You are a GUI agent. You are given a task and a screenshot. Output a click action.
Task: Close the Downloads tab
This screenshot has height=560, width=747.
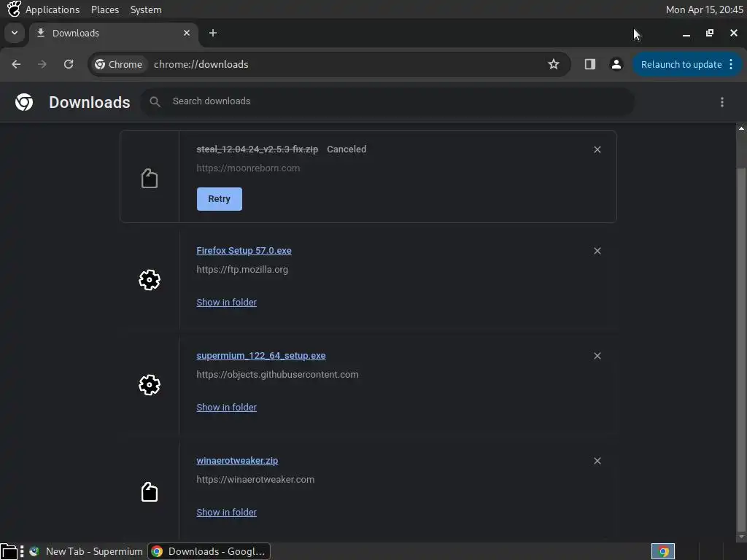click(187, 33)
